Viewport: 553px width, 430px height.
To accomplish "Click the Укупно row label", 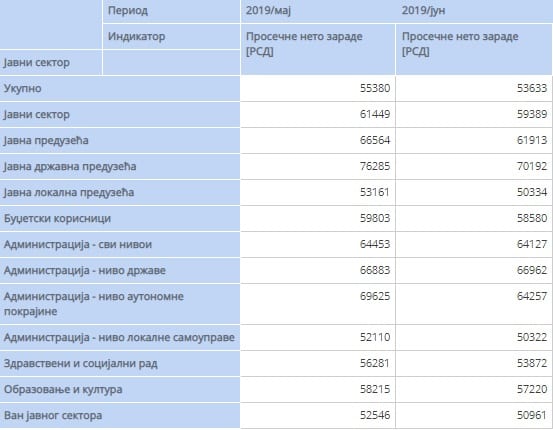I will point(120,89).
